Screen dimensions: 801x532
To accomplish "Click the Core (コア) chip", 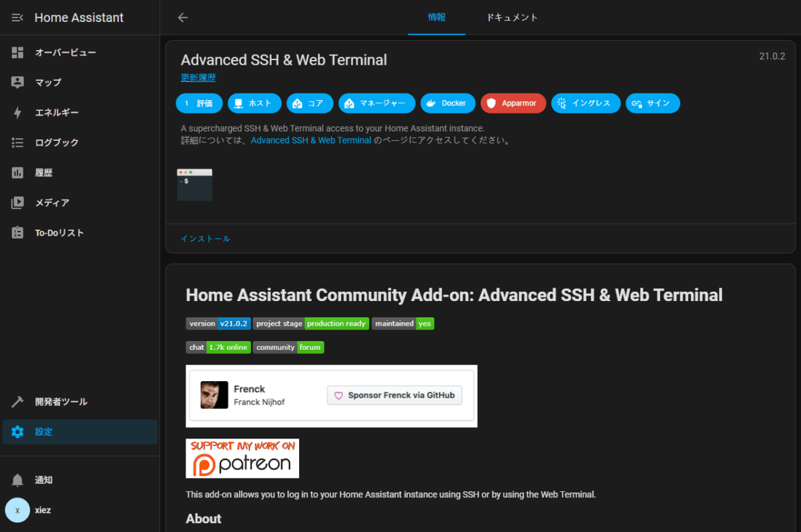I will (x=310, y=103).
